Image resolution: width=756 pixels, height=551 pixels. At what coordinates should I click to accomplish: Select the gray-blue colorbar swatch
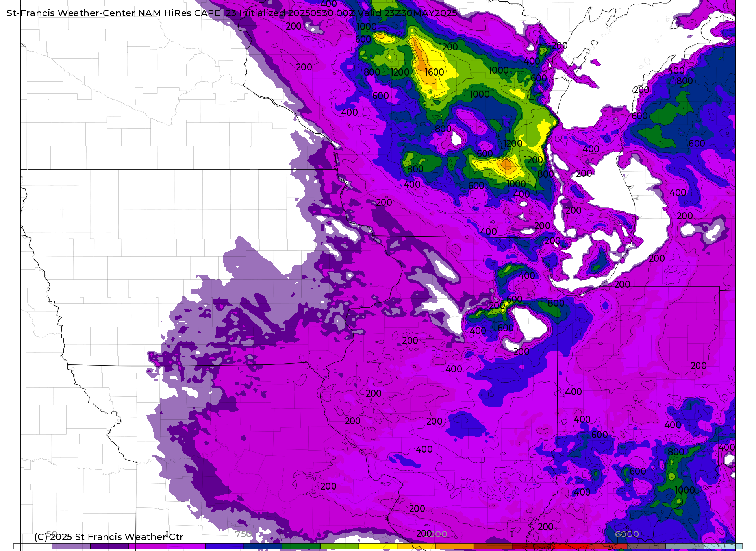[x=684, y=546]
